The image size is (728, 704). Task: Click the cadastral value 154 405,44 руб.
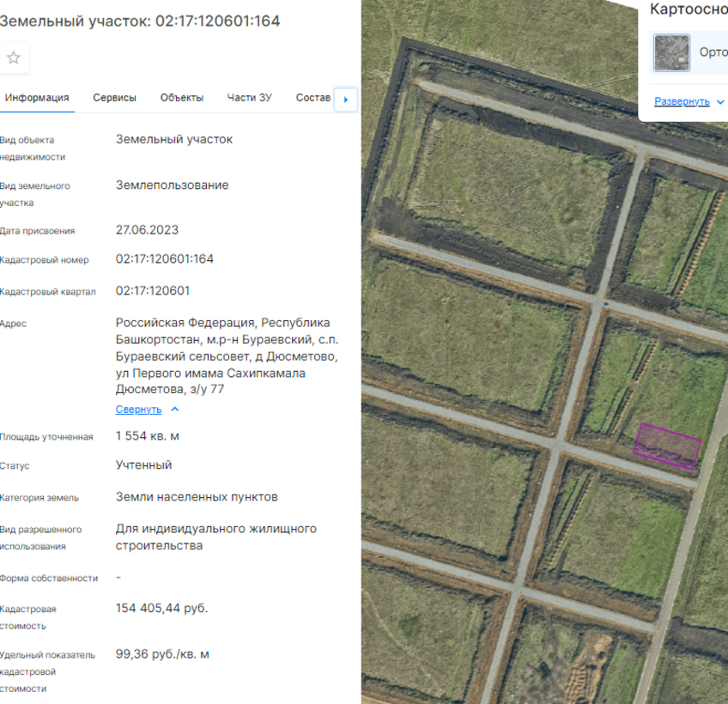pos(161,608)
